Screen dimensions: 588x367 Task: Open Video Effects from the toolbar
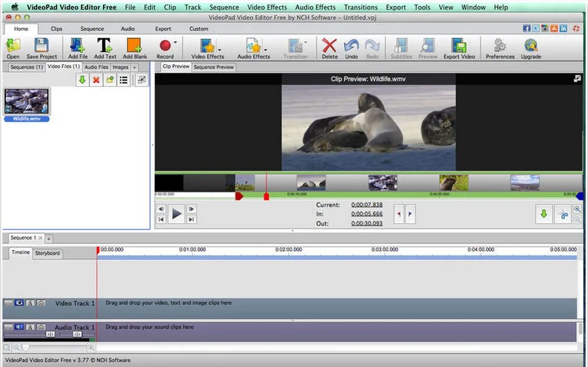click(x=208, y=49)
